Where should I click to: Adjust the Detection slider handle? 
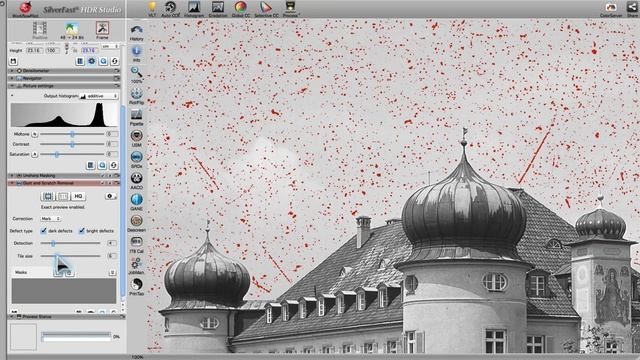(53, 243)
